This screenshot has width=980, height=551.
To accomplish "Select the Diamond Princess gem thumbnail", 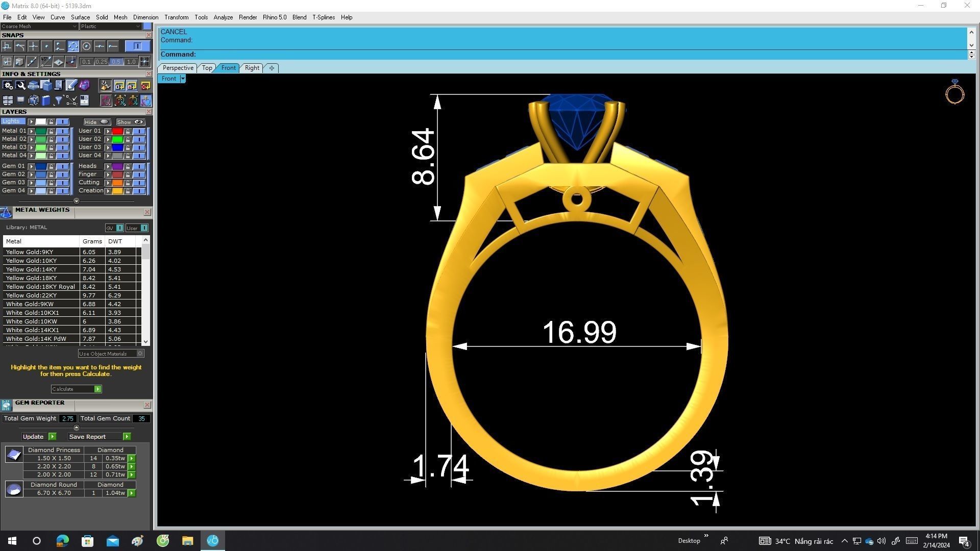I will click(x=14, y=454).
